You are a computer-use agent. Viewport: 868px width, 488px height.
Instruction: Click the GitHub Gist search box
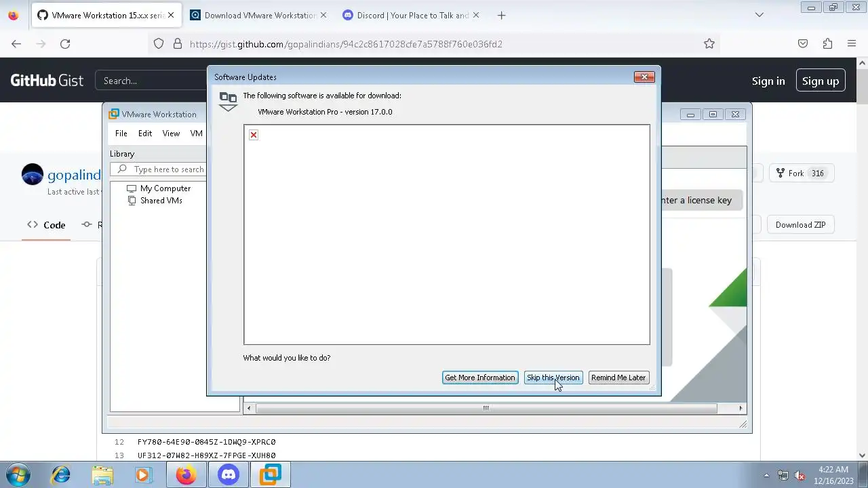click(x=151, y=81)
